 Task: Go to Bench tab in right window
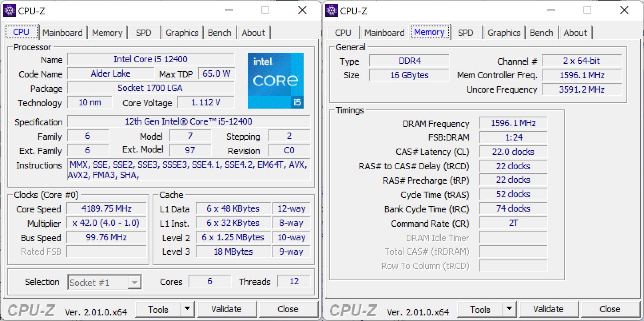tap(541, 33)
